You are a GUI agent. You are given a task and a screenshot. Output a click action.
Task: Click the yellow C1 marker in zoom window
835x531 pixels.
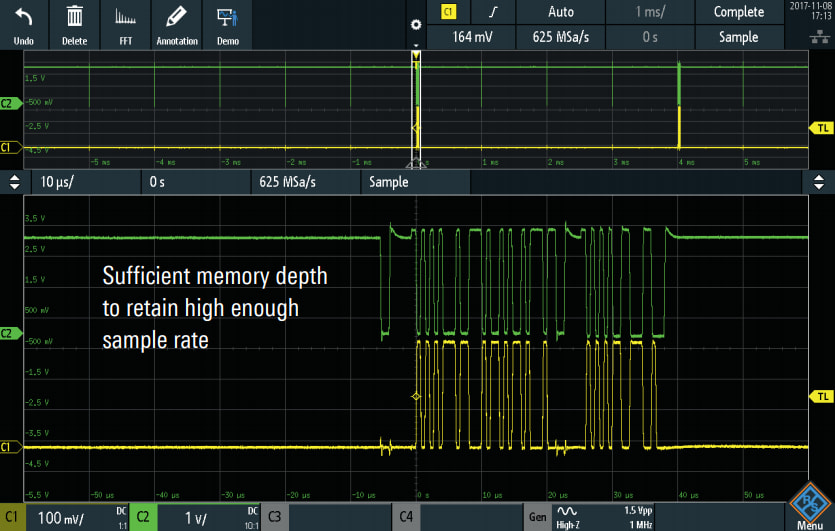click(x=11, y=447)
